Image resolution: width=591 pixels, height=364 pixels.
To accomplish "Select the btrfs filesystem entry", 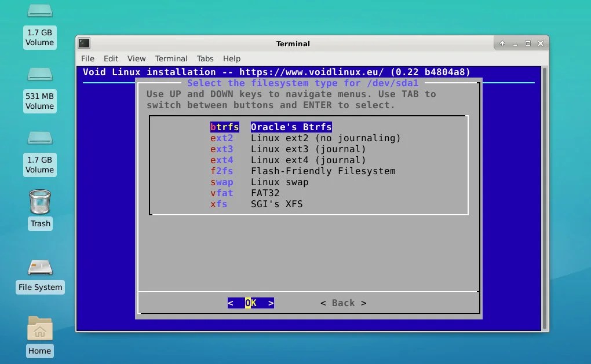I will 225,127.
